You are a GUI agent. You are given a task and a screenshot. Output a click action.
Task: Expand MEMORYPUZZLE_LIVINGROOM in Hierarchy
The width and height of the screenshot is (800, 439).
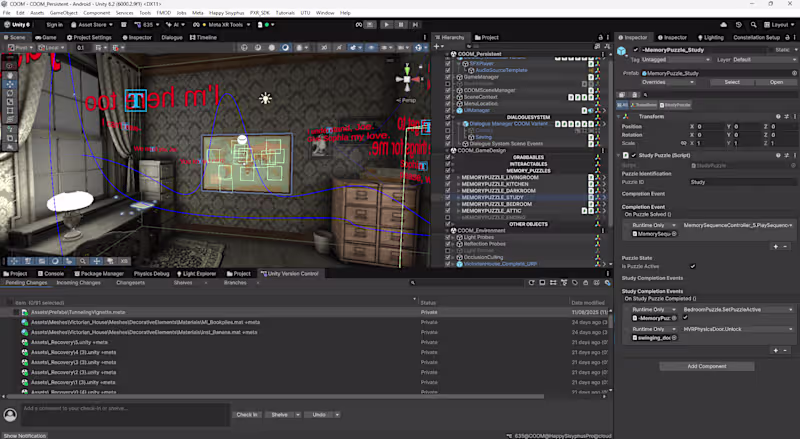click(458, 177)
